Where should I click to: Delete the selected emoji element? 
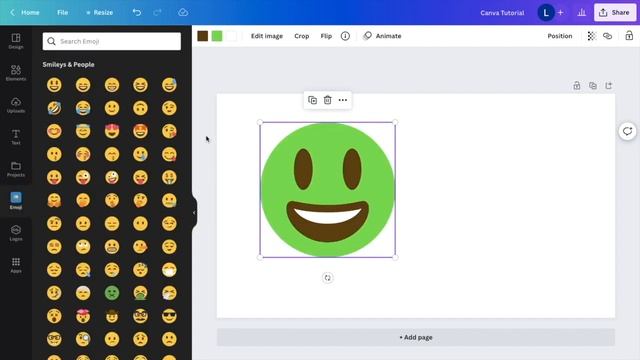tap(327, 100)
